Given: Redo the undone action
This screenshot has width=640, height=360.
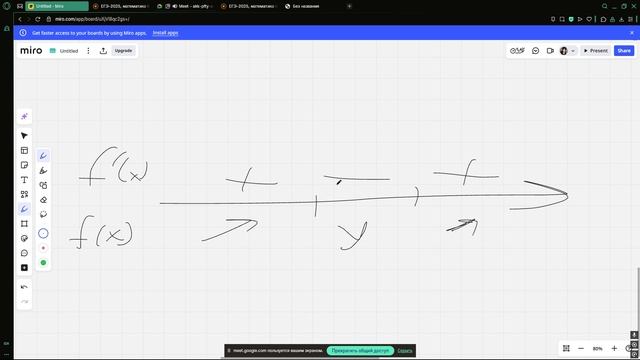Looking at the screenshot, I should 24,302.
